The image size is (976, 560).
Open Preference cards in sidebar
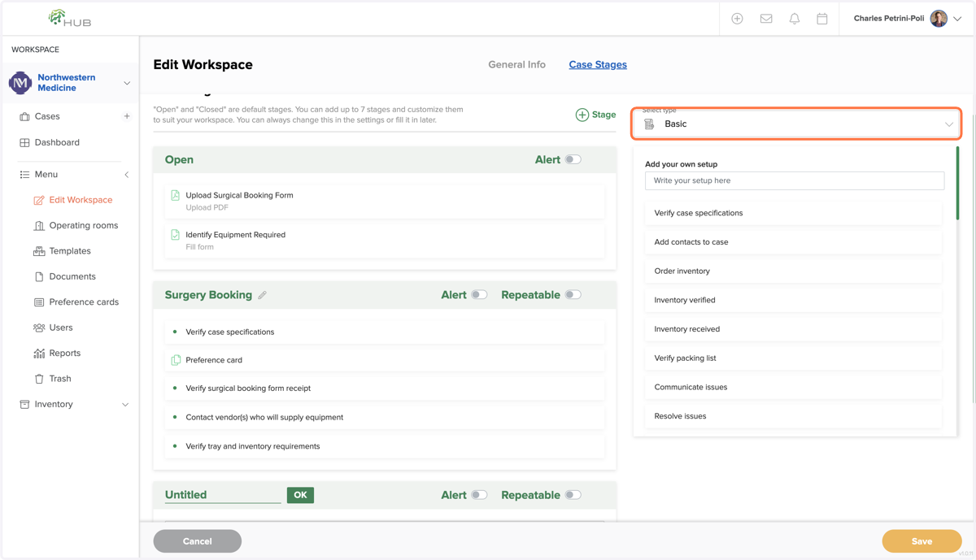click(84, 302)
